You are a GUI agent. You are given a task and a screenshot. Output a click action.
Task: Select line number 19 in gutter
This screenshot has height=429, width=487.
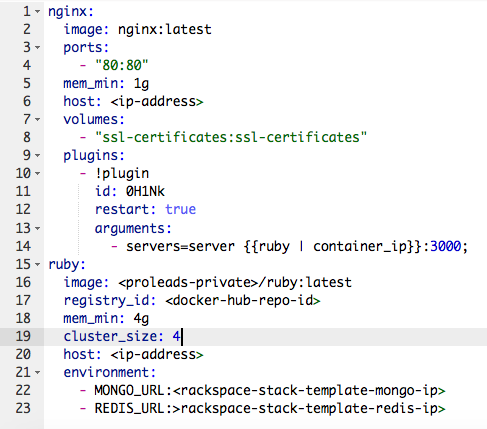tap(23, 336)
